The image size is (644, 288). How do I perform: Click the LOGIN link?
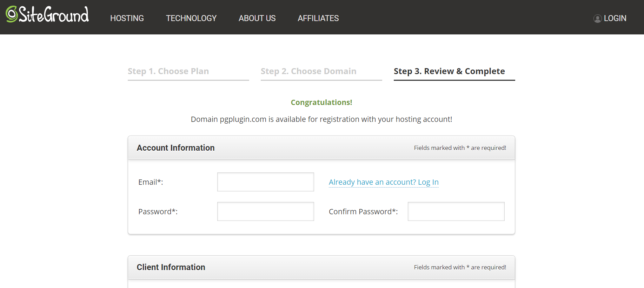615,18
